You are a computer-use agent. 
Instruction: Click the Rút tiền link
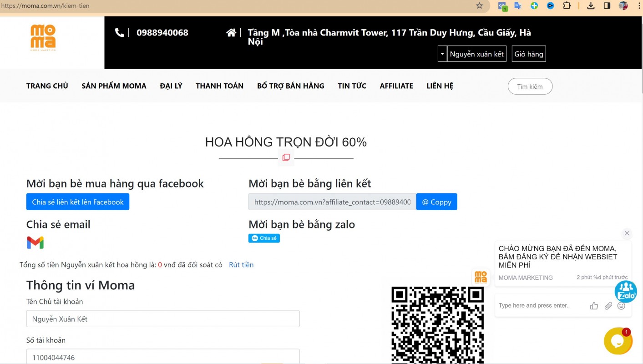(x=241, y=264)
